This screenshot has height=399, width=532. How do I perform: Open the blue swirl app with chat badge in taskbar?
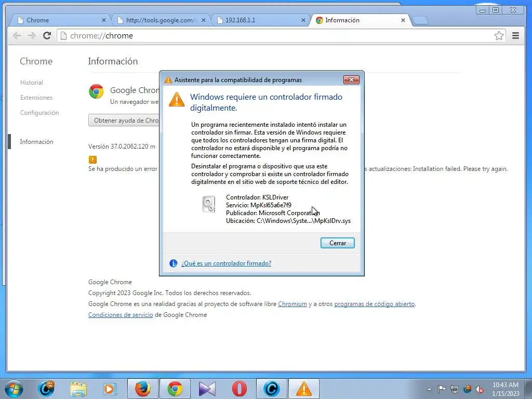tap(46, 389)
